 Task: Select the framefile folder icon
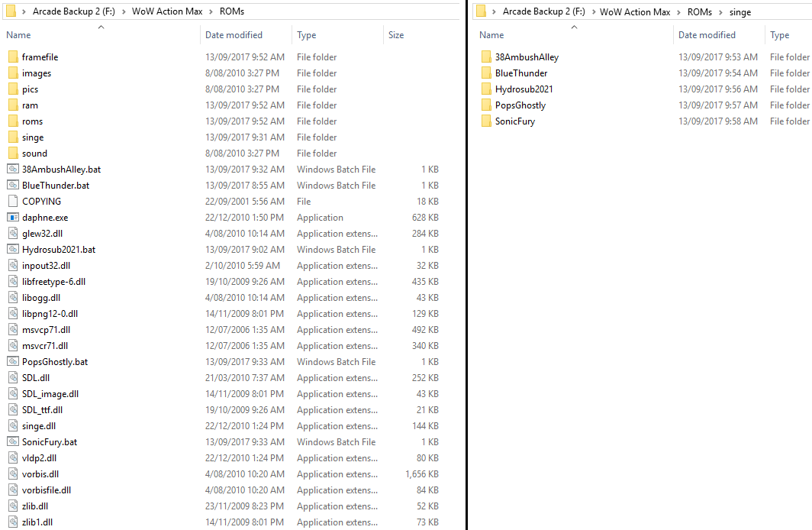13,57
